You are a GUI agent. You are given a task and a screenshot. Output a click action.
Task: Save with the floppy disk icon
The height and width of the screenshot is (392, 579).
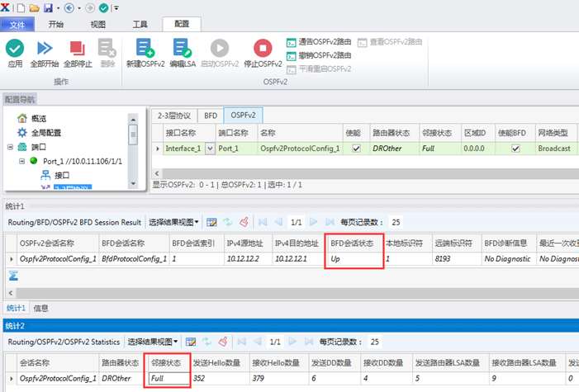pos(48,7)
